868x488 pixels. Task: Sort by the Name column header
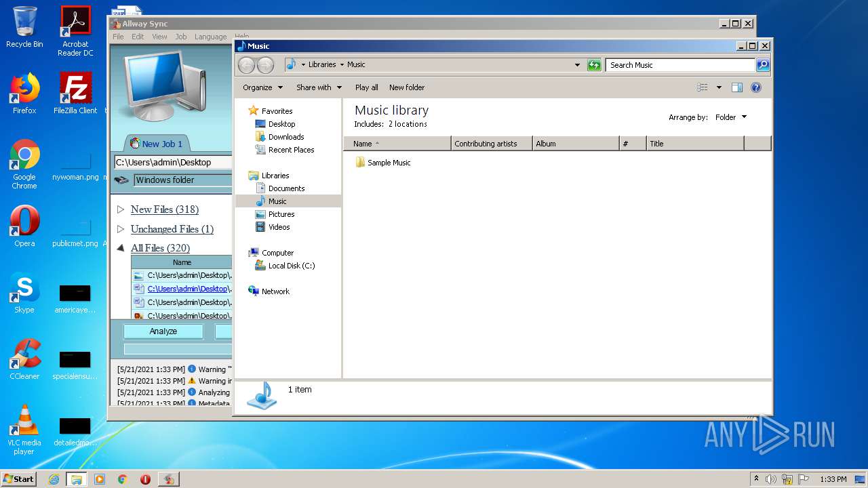click(x=397, y=144)
